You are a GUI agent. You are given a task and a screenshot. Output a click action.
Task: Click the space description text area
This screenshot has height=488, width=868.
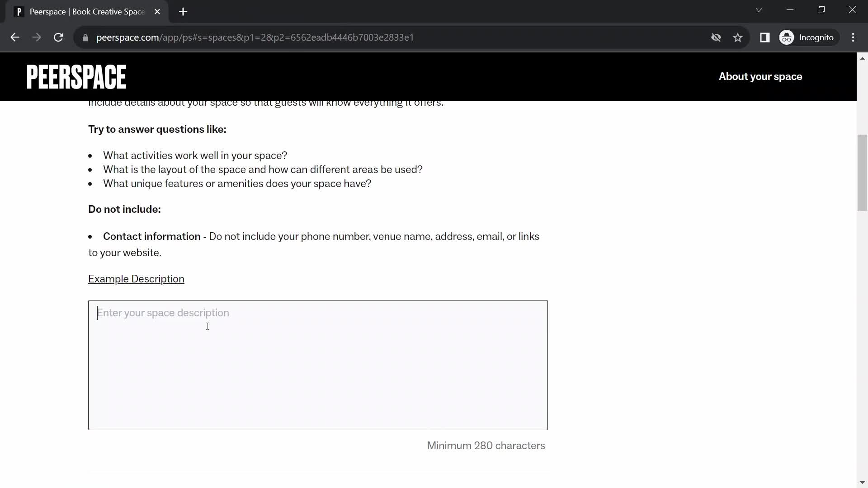[318, 365]
